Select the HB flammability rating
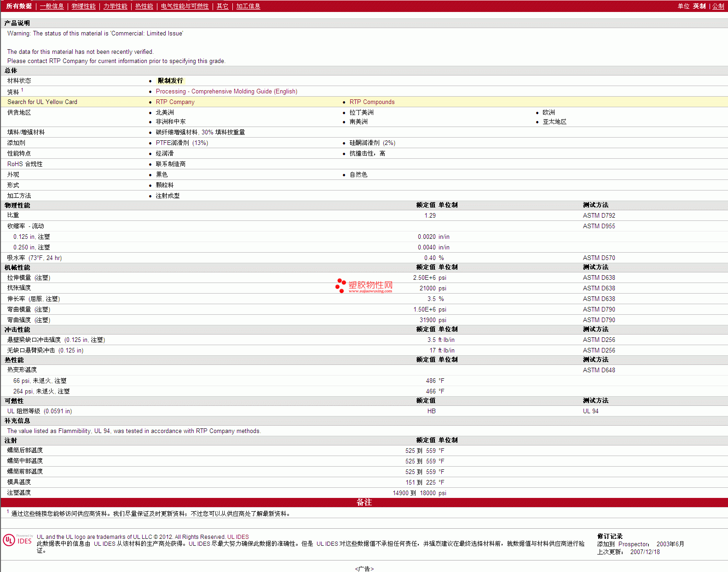The image size is (728, 572). pyautogui.click(x=431, y=411)
